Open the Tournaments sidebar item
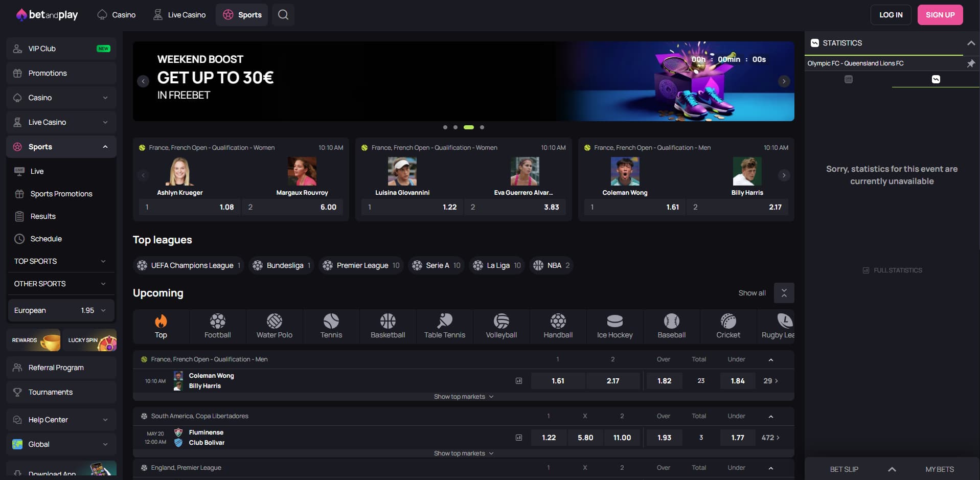980x480 pixels. [61, 392]
